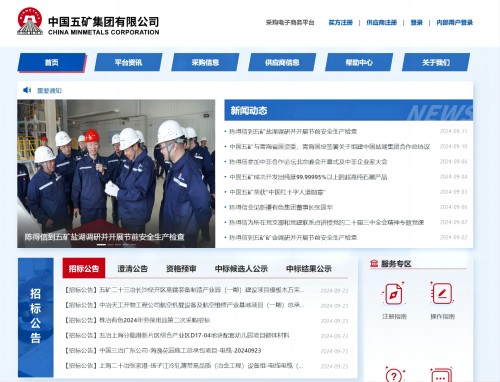
Task: Click the chat bubble icon in service area
Action: click(441, 375)
